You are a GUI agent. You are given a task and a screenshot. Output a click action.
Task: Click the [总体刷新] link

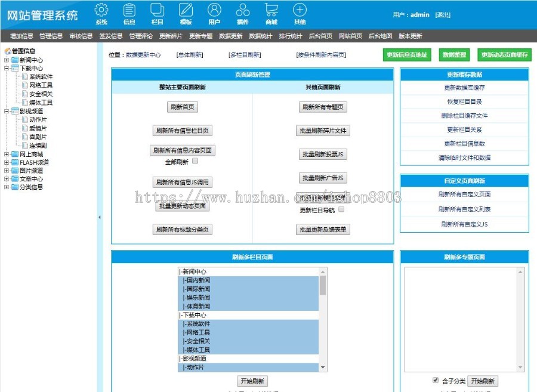[190, 55]
